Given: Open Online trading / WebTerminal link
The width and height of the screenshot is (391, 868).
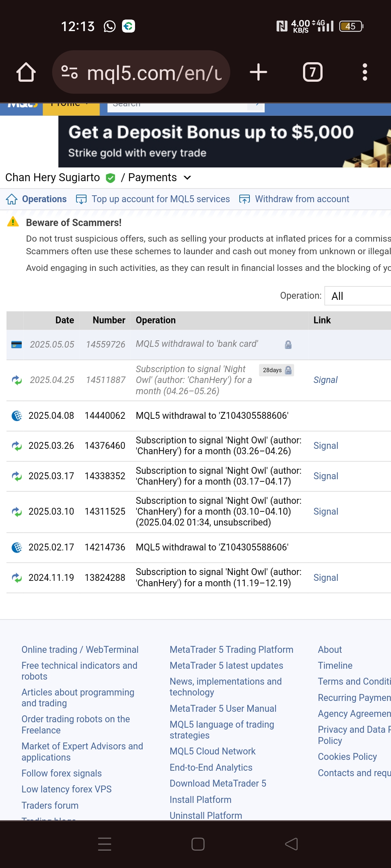Looking at the screenshot, I should point(80,650).
